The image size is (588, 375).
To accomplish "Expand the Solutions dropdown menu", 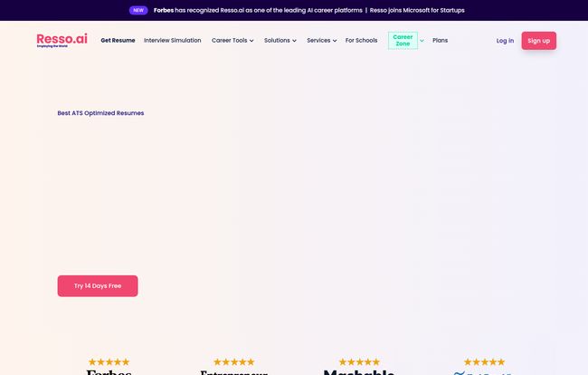I will [280, 41].
